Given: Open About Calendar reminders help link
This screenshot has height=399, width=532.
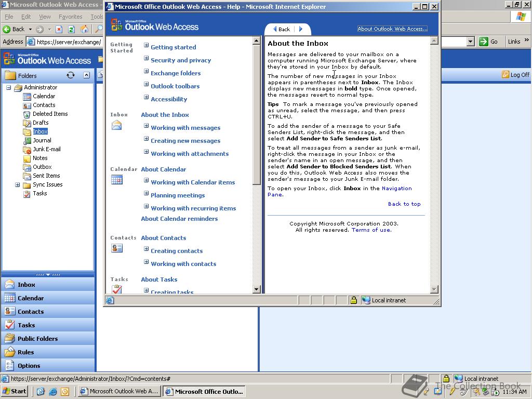Looking at the screenshot, I should coord(179,219).
